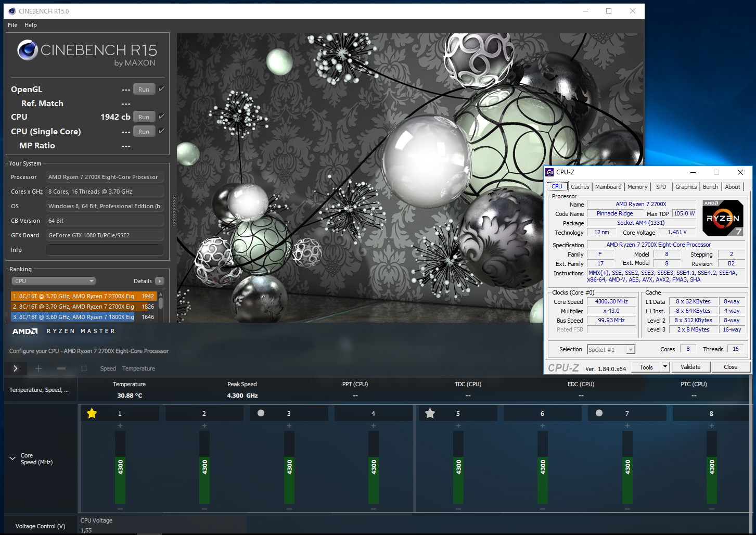Click the Cinebench title bar app icon
This screenshot has height=535, width=756.
[12, 11]
